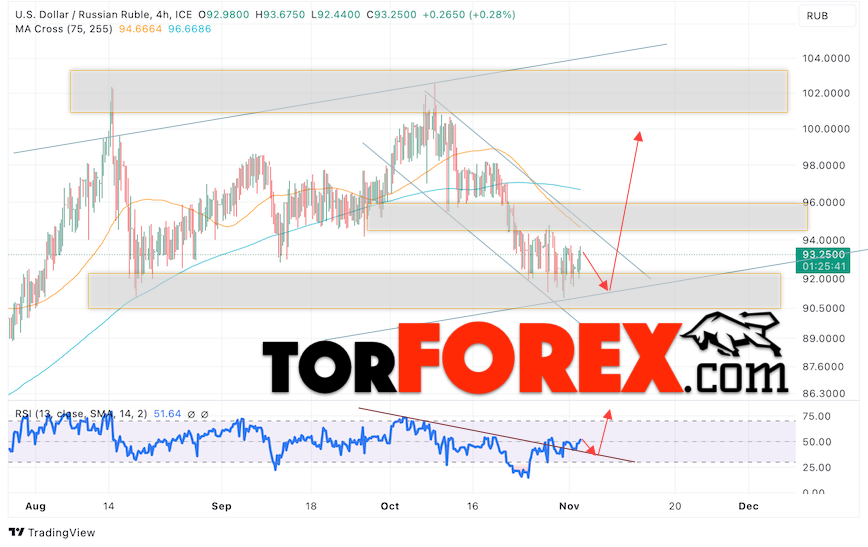Click the Aug label on time axis
868x547 pixels.
(35, 506)
